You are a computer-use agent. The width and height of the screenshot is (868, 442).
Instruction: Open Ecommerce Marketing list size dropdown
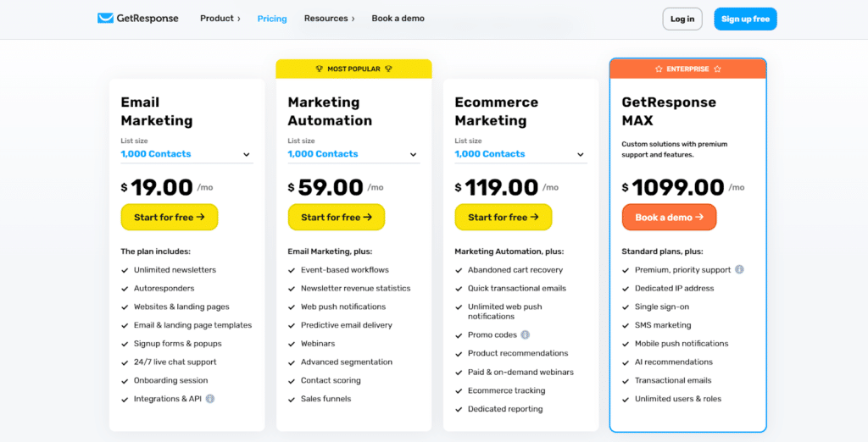tap(521, 154)
